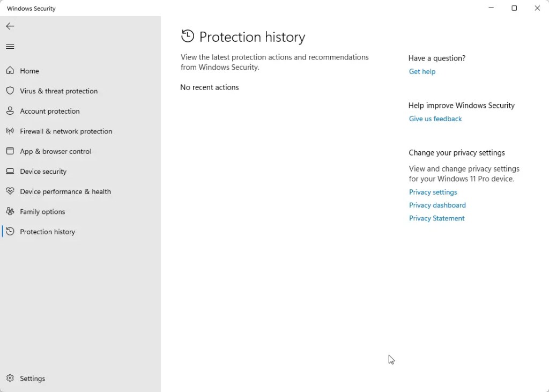Read the Privacy Statement link
This screenshot has width=549, height=392.
coord(436,218)
